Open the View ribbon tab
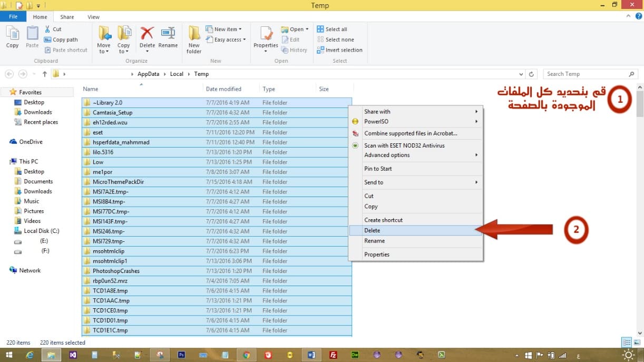Viewport: 644px width, 362px height. (93, 17)
